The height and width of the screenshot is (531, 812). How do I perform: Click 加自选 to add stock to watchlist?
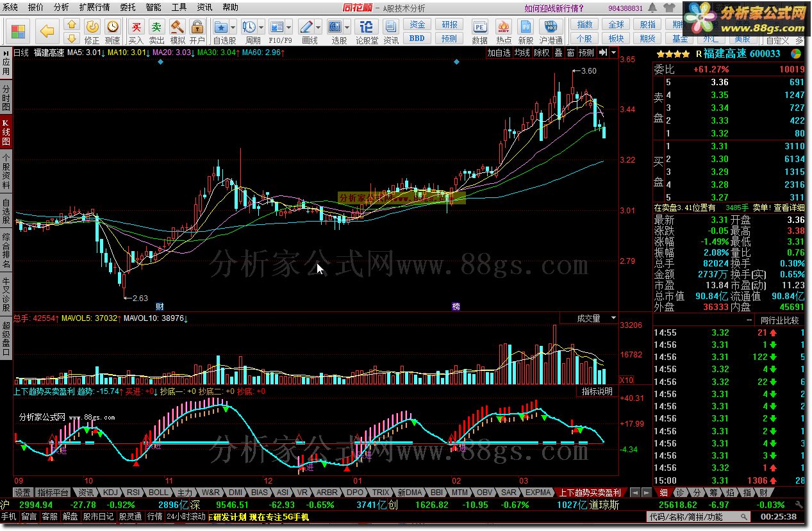click(x=499, y=53)
